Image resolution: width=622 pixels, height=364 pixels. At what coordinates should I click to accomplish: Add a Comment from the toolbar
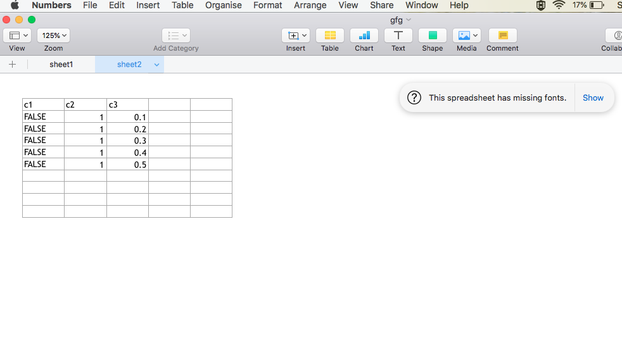tap(502, 35)
